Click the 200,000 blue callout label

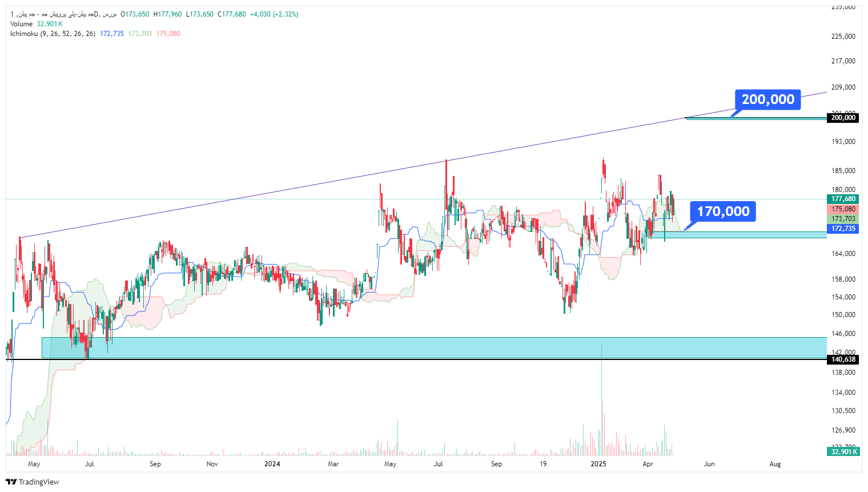(x=768, y=99)
